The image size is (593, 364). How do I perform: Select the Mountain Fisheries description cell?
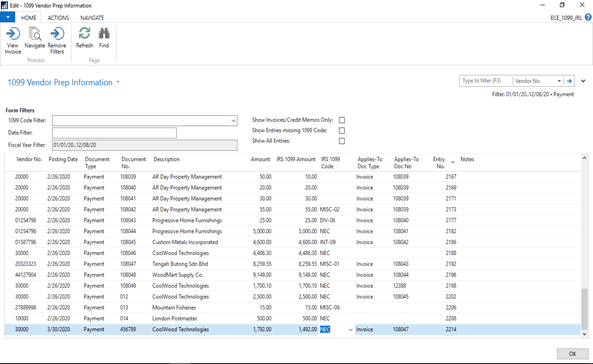pos(174,308)
